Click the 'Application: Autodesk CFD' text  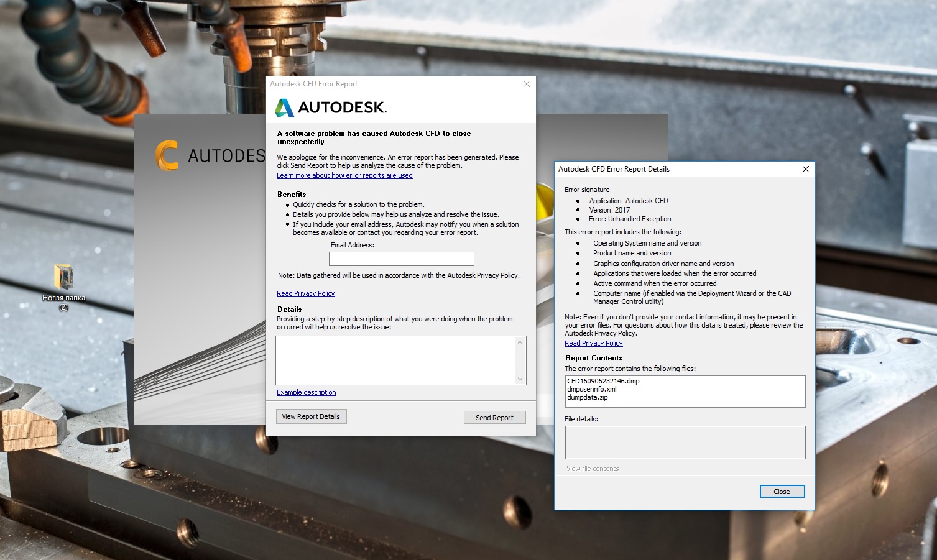pyautogui.click(x=629, y=201)
